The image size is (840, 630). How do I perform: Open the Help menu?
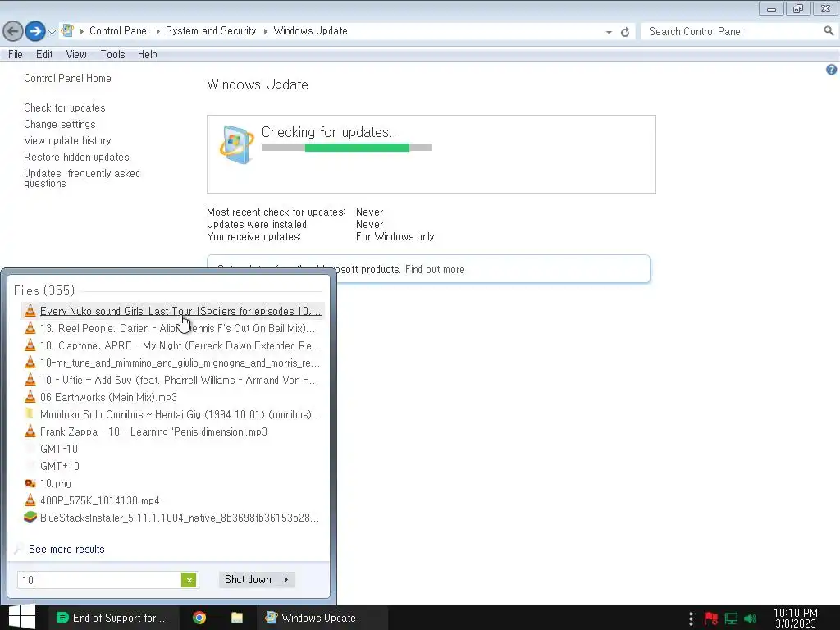148,55
